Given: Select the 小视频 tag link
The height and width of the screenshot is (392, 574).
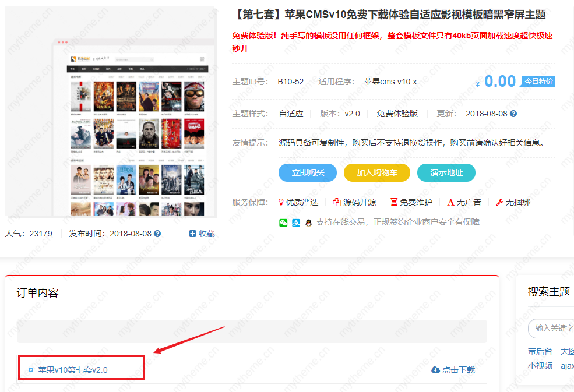Looking at the screenshot, I should 540,366.
